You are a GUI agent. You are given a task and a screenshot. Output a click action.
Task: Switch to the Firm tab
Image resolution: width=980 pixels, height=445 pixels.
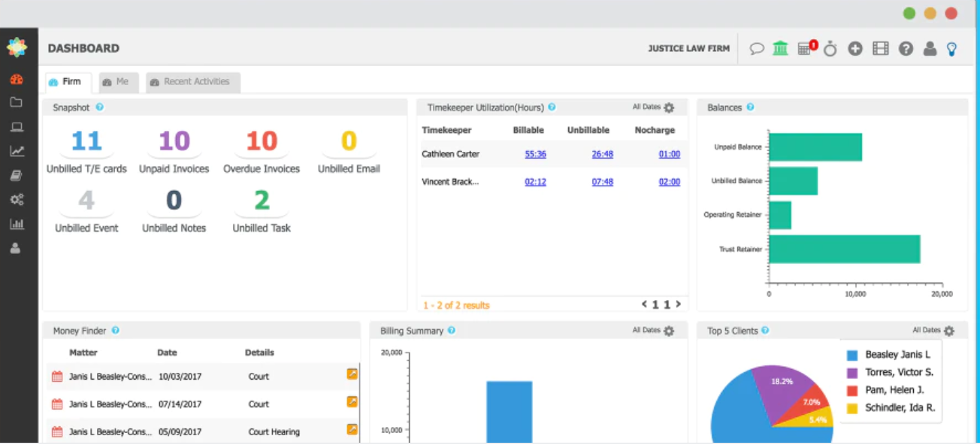coord(68,82)
